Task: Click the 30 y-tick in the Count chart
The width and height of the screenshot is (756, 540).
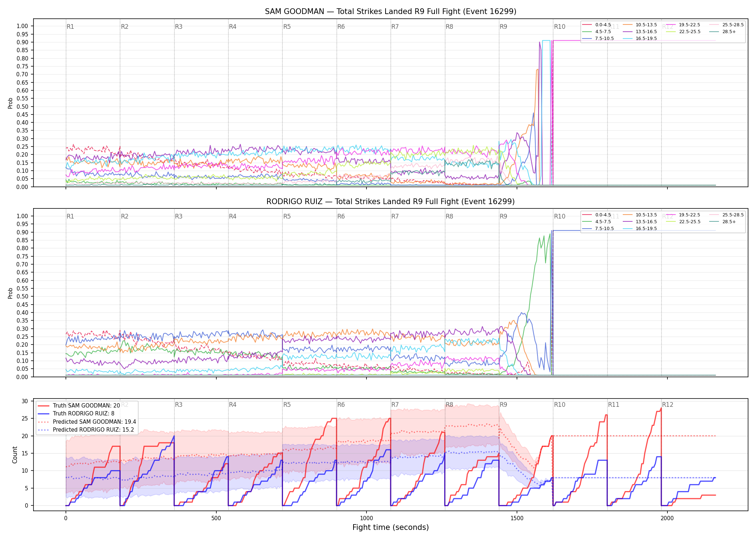Action: click(x=25, y=401)
